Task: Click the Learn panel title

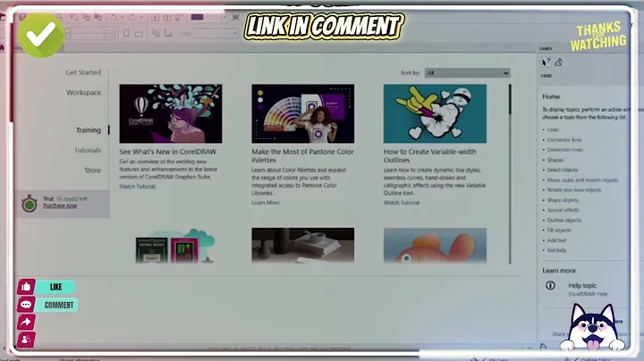Action: click(546, 48)
